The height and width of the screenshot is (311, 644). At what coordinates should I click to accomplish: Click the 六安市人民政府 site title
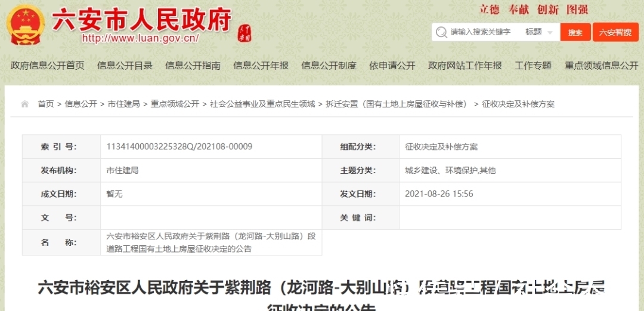(x=142, y=19)
